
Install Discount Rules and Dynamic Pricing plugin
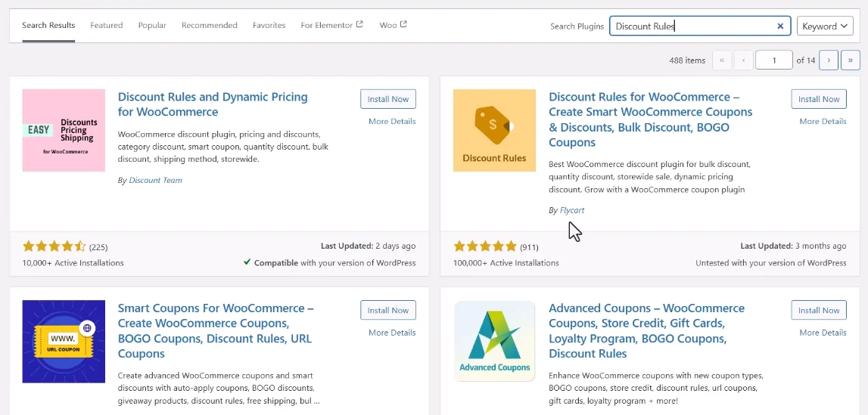click(x=388, y=99)
